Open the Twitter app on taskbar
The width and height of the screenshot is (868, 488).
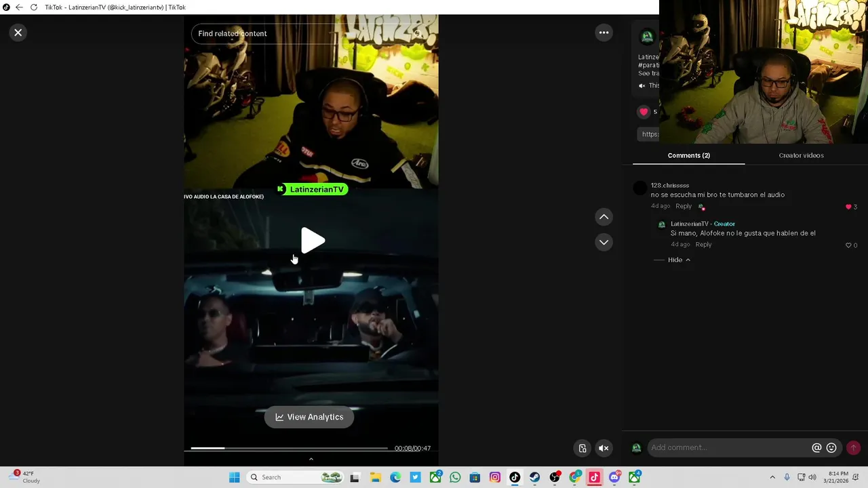coord(415,477)
